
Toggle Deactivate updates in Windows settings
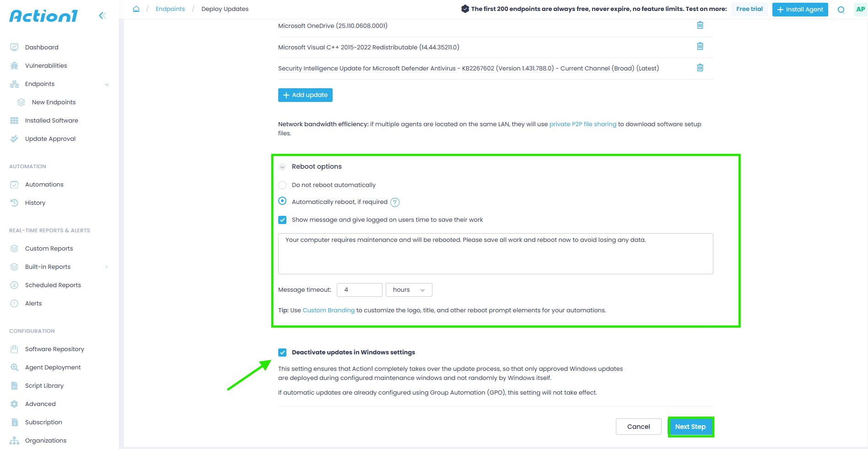click(x=282, y=353)
